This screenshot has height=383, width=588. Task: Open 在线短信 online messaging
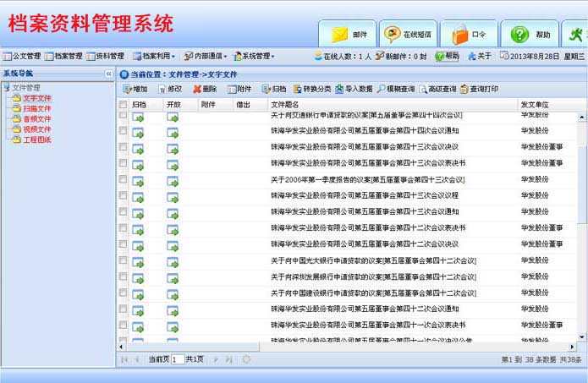coord(409,34)
